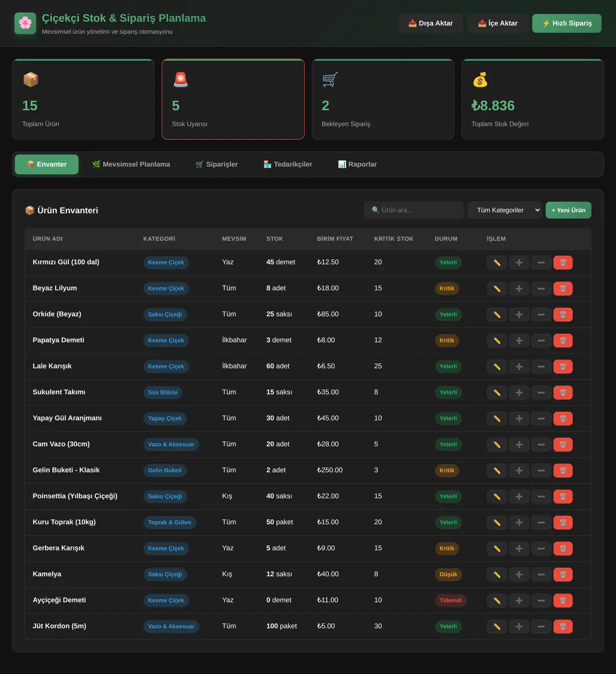
Task: Select the Toplam Ürün summary card
Action: [83, 99]
